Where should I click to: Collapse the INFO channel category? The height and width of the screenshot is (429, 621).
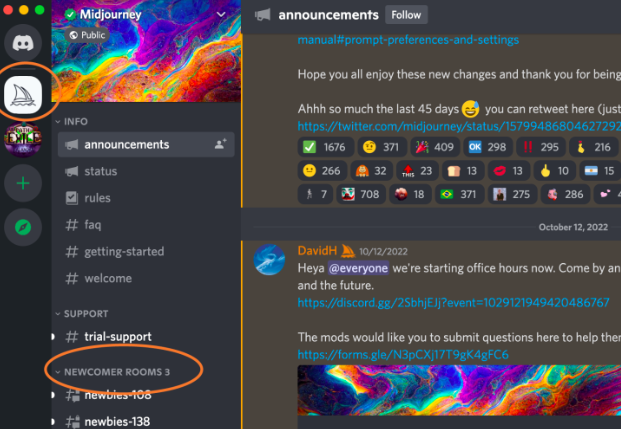72,121
